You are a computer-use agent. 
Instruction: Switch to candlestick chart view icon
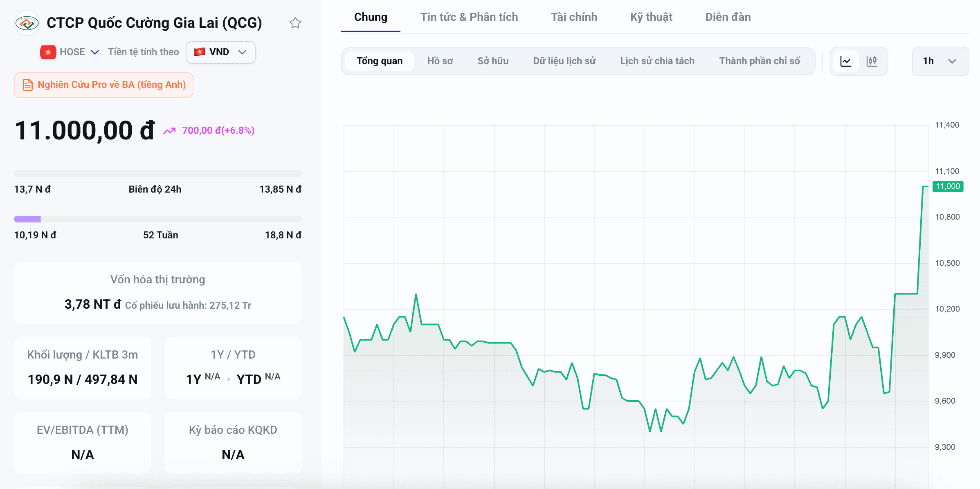coord(872,61)
